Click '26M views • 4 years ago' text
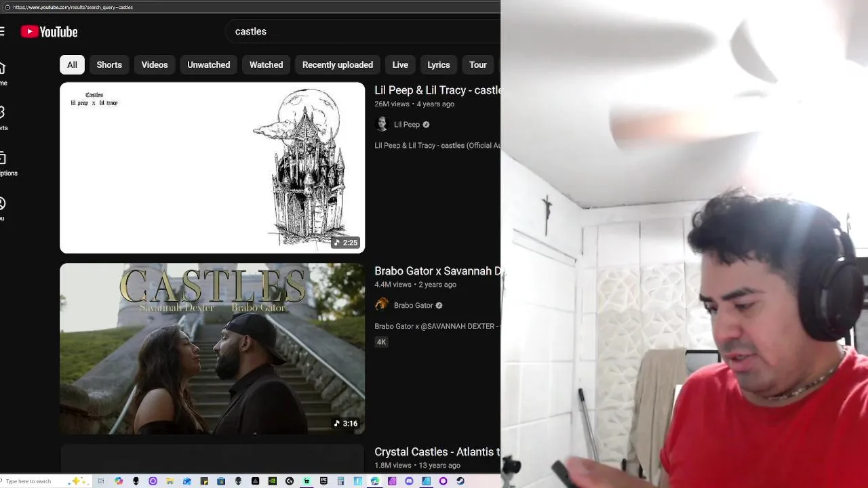Image resolution: width=868 pixels, height=488 pixels. pyautogui.click(x=414, y=104)
